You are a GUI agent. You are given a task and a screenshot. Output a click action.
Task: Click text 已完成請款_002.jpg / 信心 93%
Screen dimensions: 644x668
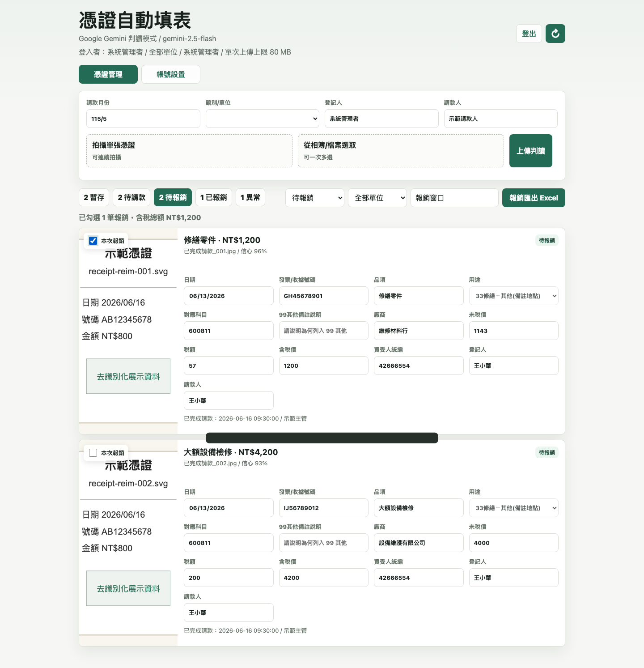225,464
